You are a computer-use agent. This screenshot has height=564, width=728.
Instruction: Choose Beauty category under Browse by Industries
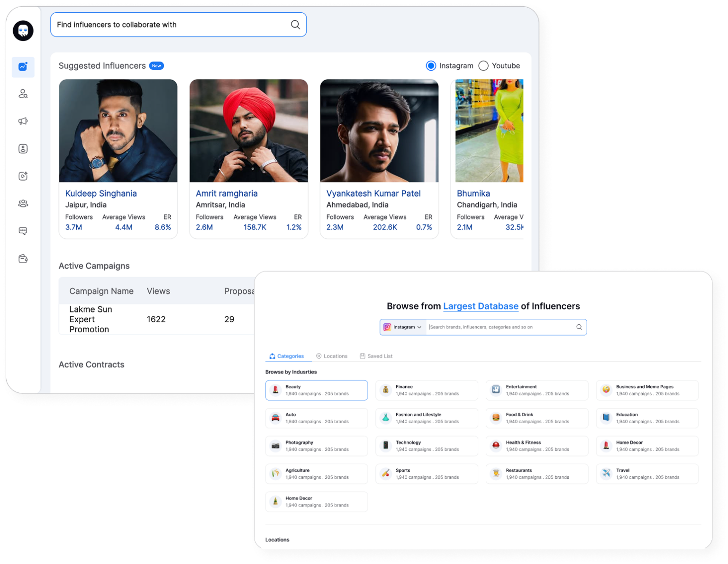tap(317, 390)
